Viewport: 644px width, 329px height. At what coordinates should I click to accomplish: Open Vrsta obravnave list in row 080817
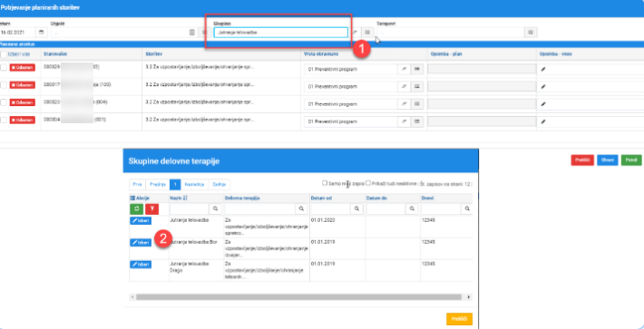pos(417,87)
